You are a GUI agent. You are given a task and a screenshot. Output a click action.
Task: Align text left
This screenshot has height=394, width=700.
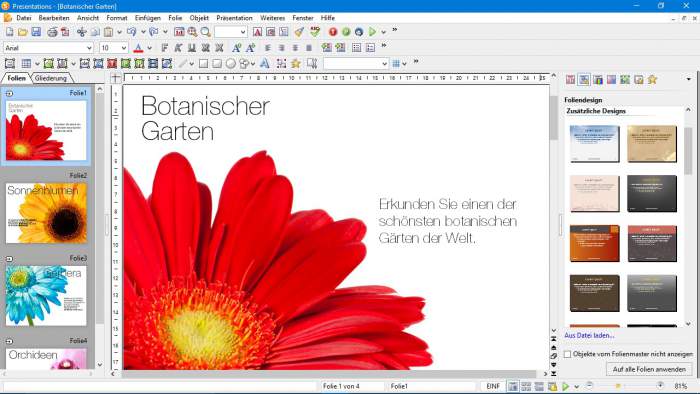pyautogui.click(x=268, y=48)
